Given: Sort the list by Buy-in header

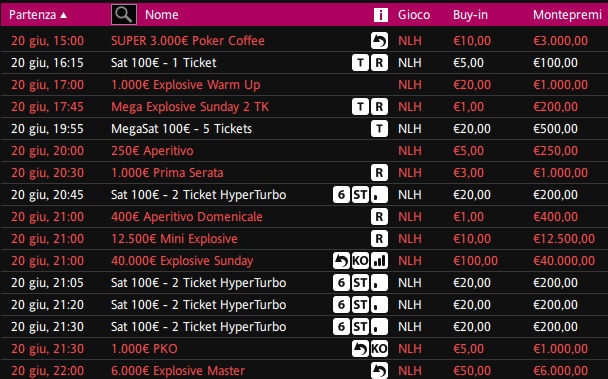Looking at the screenshot, I should 470,15.
